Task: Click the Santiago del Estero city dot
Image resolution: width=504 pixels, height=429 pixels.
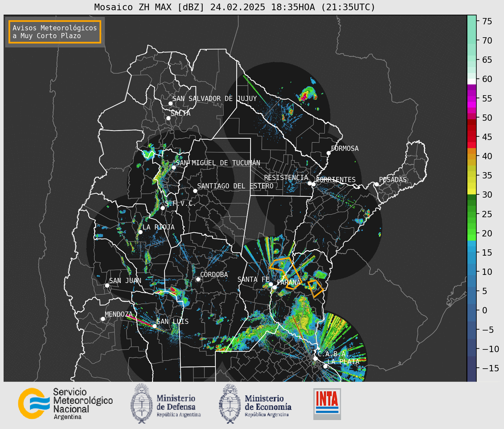Action: click(195, 191)
